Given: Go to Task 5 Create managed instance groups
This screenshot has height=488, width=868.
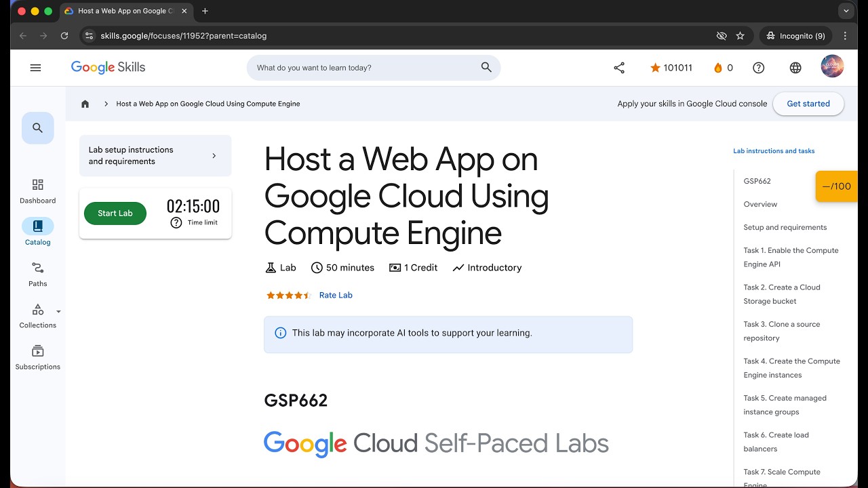Looking at the screenshot, I should click(x=785, y=405).
